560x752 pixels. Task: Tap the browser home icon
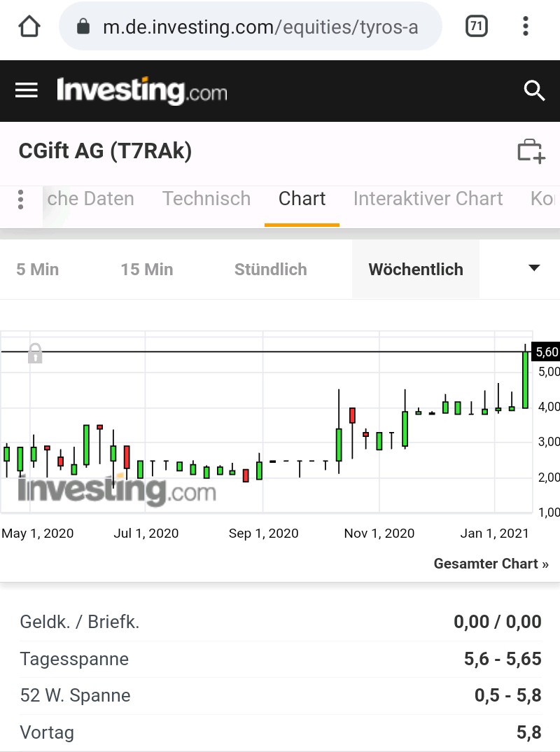pyautogui.click(x=29, y=27)
